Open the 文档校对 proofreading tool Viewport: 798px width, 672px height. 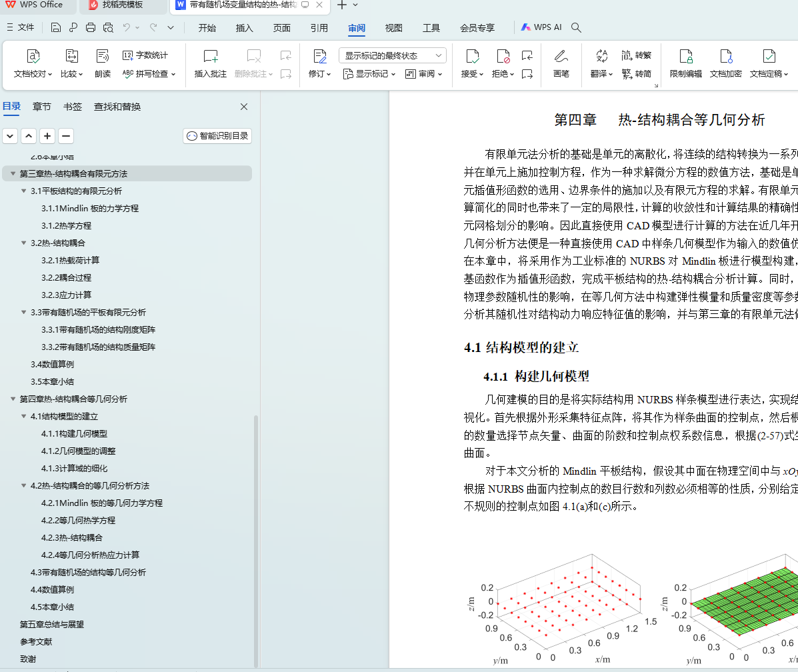(33, 63)
